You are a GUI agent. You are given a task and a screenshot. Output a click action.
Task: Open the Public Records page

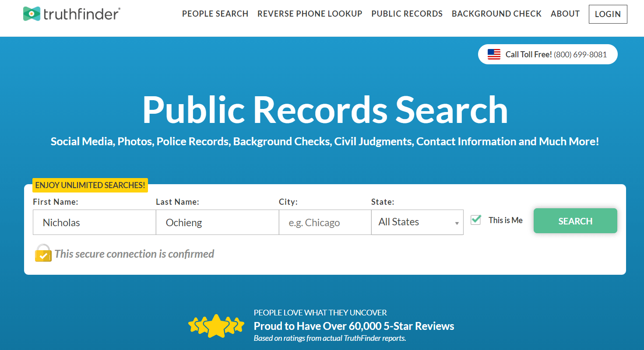(x=407, y=14)
